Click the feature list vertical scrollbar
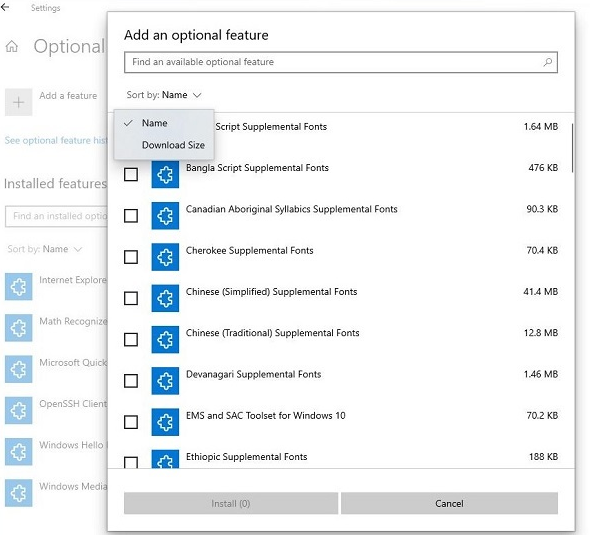 coord(572,148)
